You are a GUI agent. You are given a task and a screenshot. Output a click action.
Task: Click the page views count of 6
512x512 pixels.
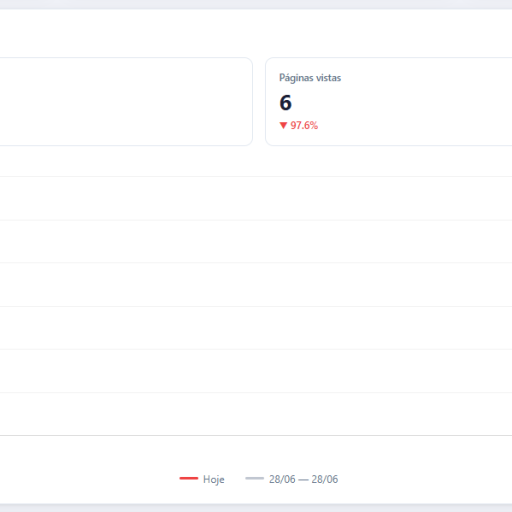tap(285, 102)
